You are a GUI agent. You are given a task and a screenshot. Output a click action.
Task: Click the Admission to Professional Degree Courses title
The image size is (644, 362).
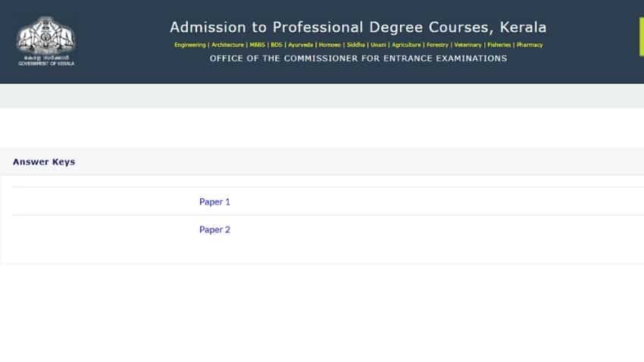(x=358, y=27)
